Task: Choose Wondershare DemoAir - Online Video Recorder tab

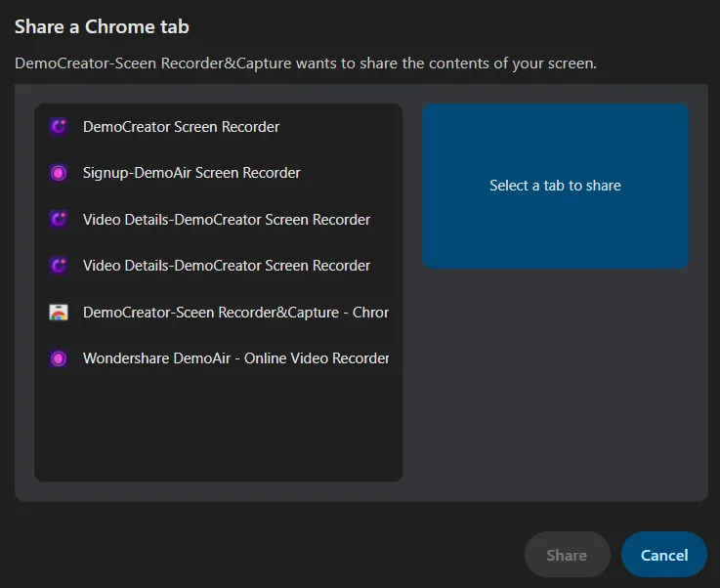Action: coord(218,358)
